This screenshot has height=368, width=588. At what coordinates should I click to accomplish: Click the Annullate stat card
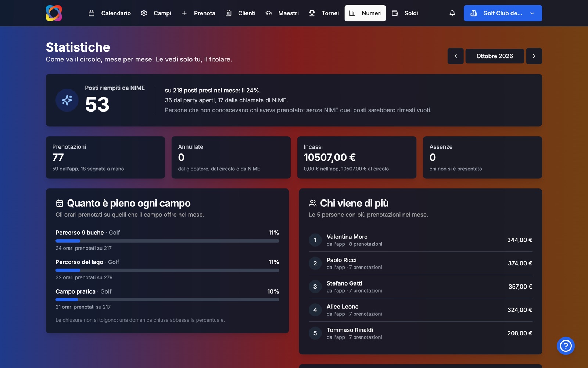[x=231, y=158]
